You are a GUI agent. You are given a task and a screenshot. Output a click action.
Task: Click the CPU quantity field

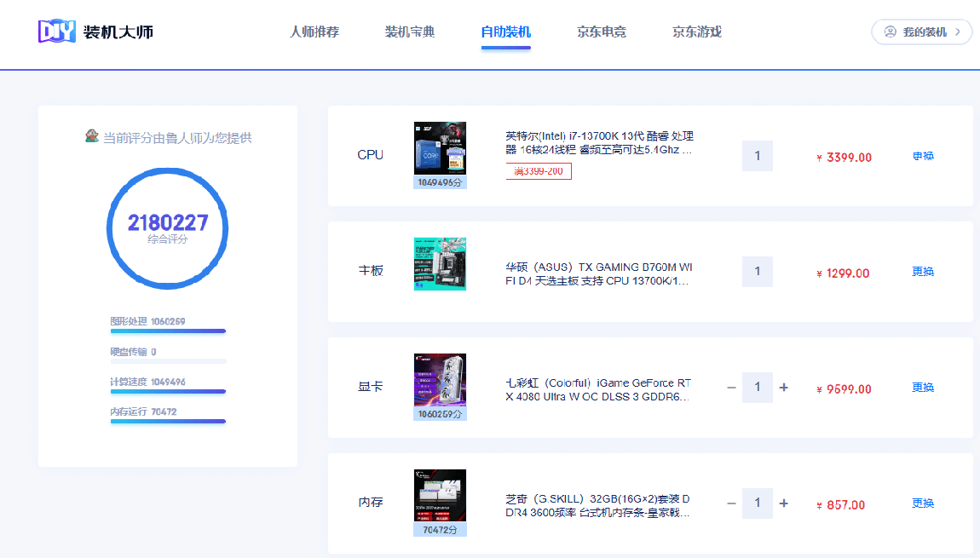click(758, 156)
